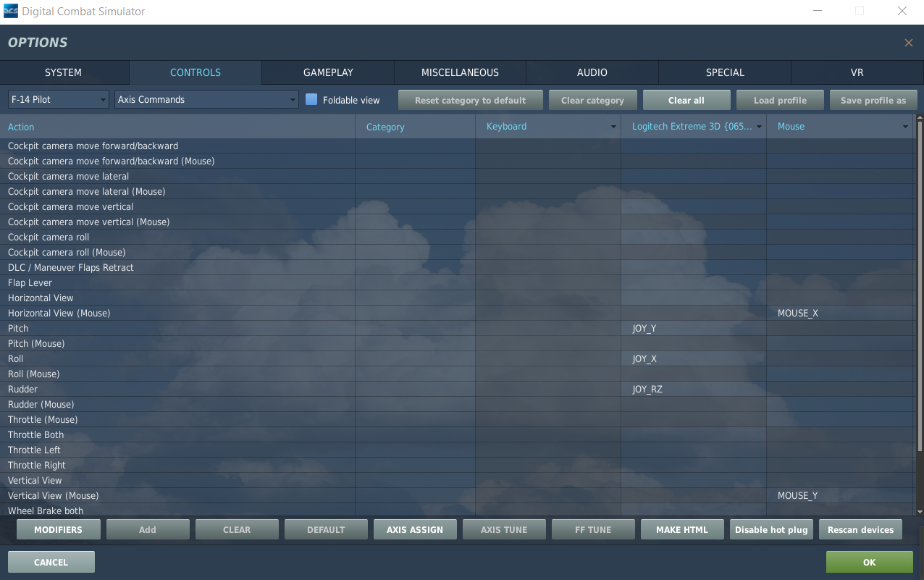The width and height of the screenshot is (924, 580).
Task: Select the Horizontal View row
Action: tap(458, 298)
